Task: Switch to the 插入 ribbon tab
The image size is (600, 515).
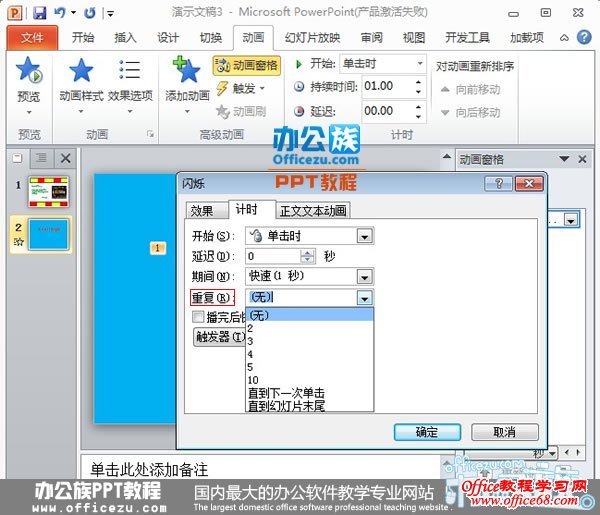Action: [125, 37]
